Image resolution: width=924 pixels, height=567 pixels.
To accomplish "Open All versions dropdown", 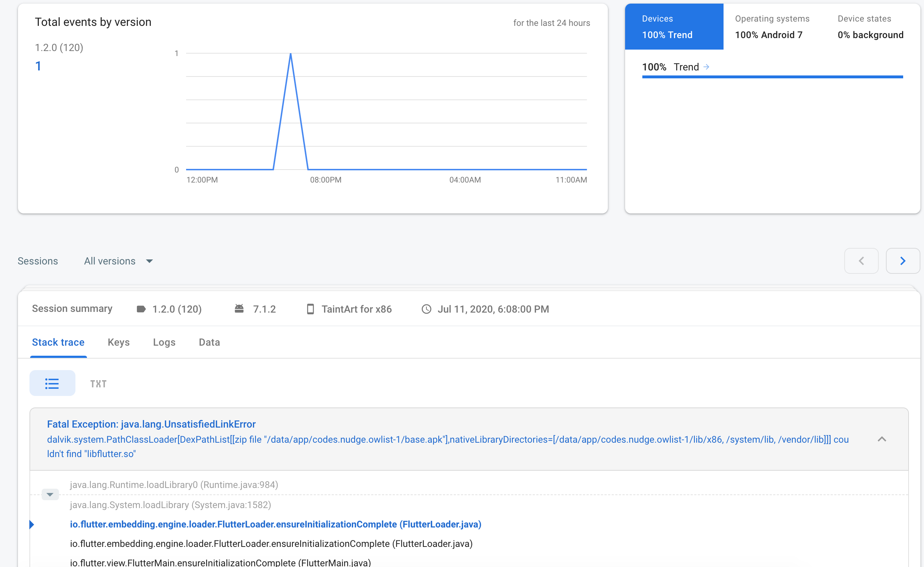I will click(119, 261).
